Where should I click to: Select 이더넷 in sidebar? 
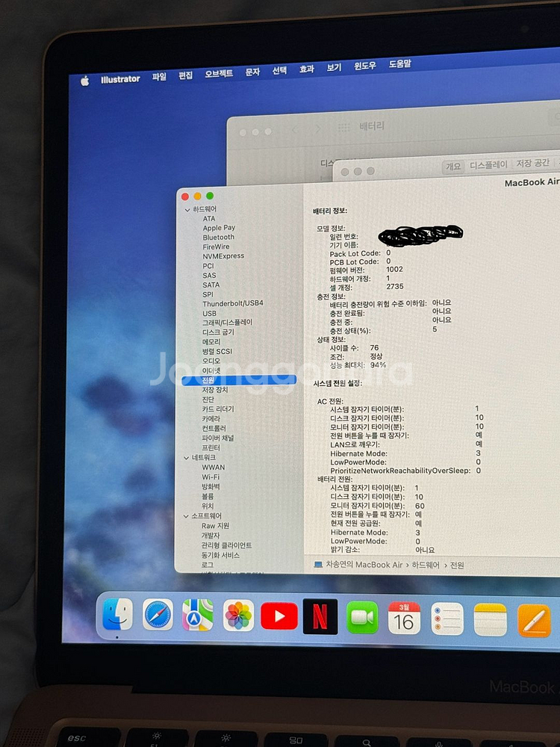pos(211,371)
